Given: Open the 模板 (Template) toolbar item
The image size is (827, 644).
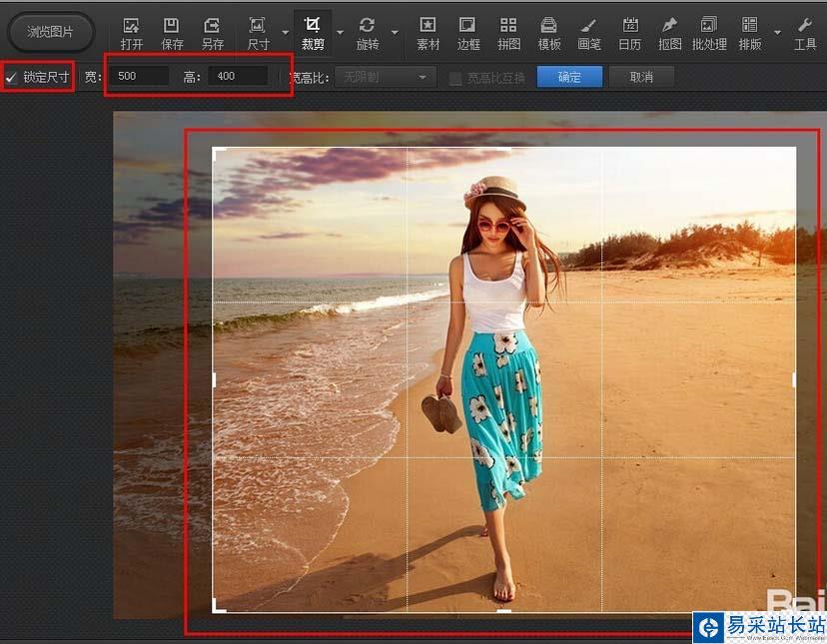Looking at the screenshot, I should coord(548,32).
